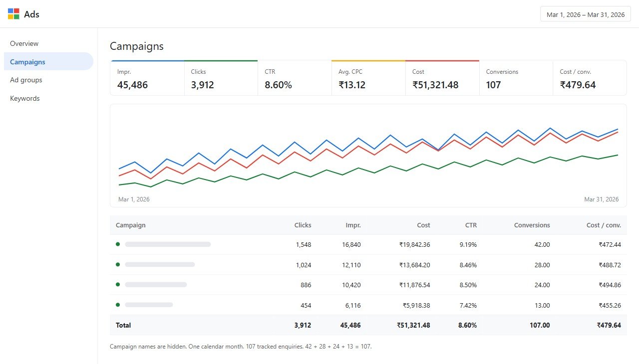This screenshot has height=364, width=639.
Task: Click the 24.00 conversions cell
Action: pyautogui.click(x=542, y=285)
